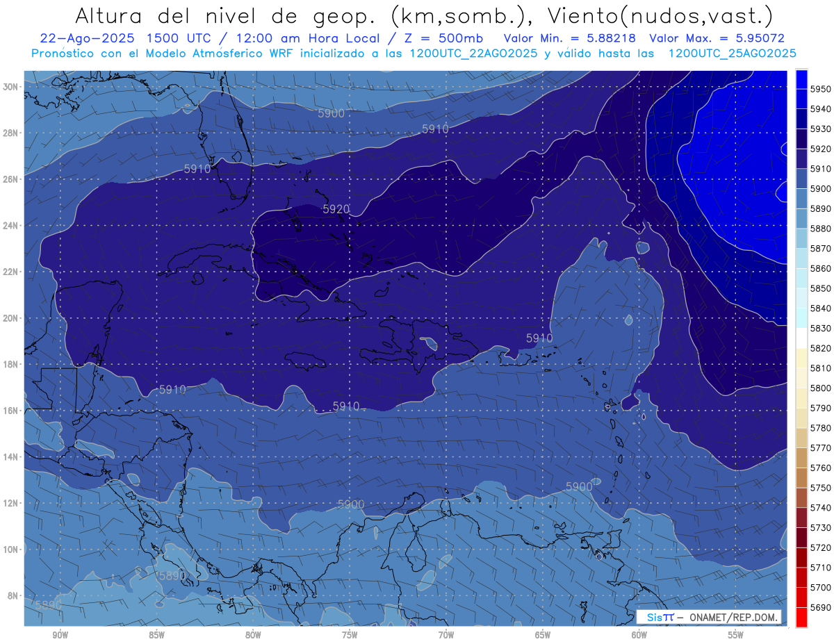Click the 5880 colorbar label
834x644 pixels.
tap(820, 229)
